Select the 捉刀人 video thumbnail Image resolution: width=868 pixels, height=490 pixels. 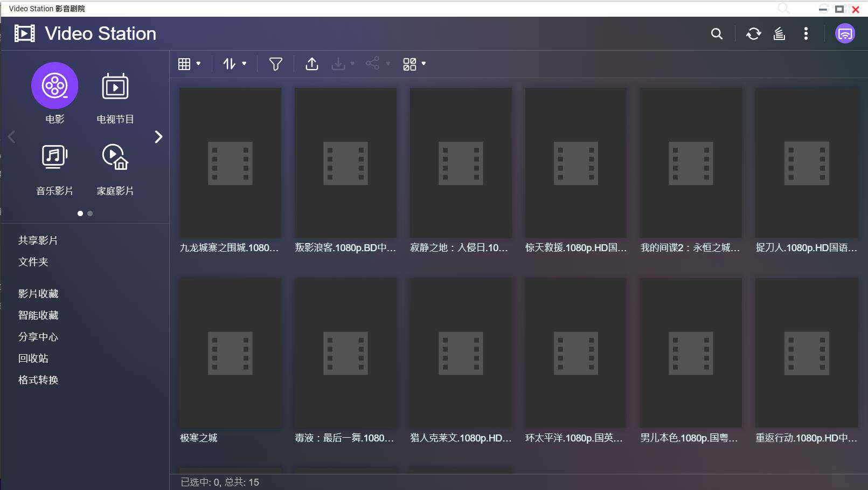click(x=807, y=163)
